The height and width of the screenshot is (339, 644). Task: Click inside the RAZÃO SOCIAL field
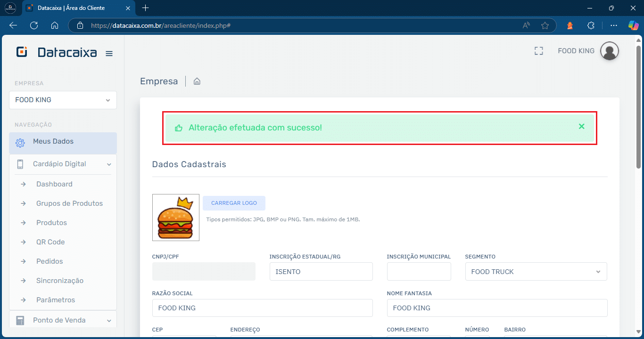[262, 308]
